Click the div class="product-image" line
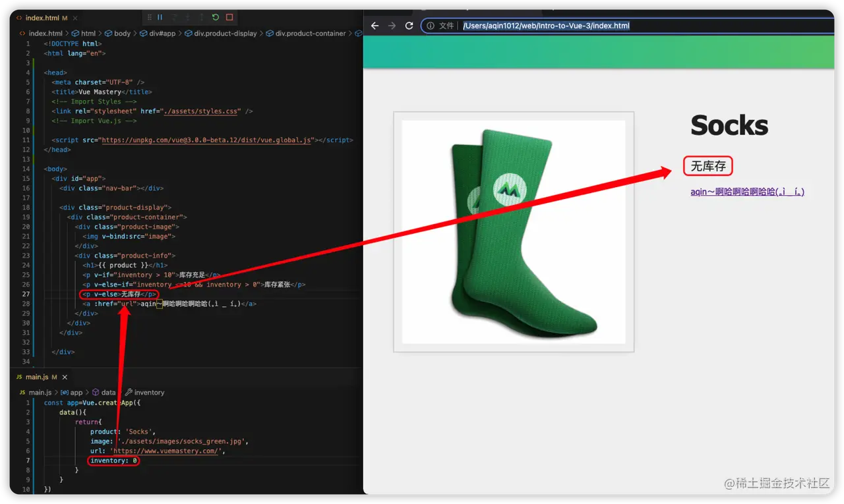The height and width of the screenshot is (504, 844). (127, 227)
